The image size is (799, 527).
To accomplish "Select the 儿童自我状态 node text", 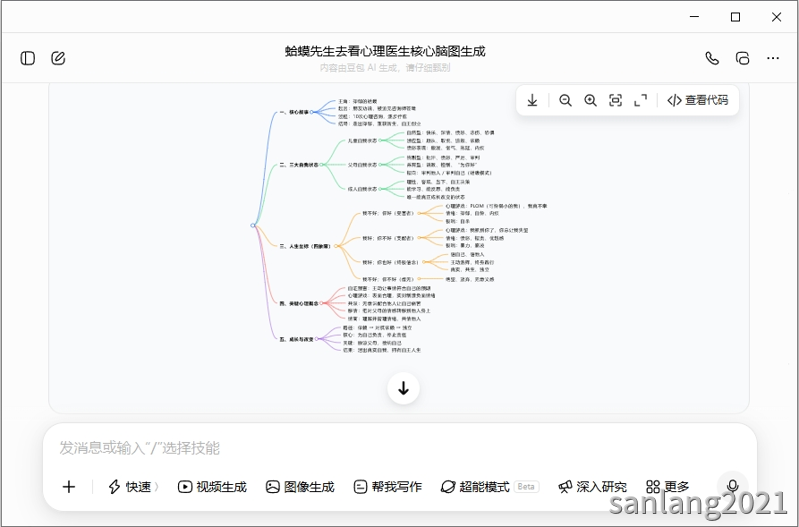I will (x=362, y=141).
